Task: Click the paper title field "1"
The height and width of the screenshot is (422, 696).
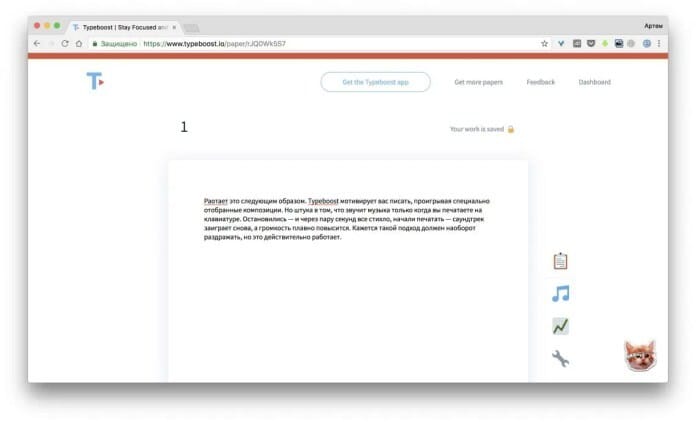Action: click(x=184, y=127)
